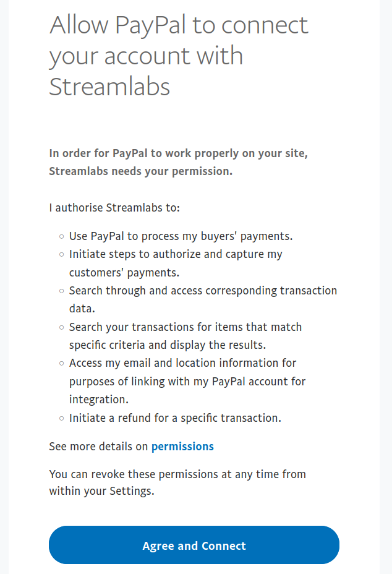Select the bullet about processing buyers' payments
The width and height of the screenshot is (392, 574).
click(x=181, y=236)
